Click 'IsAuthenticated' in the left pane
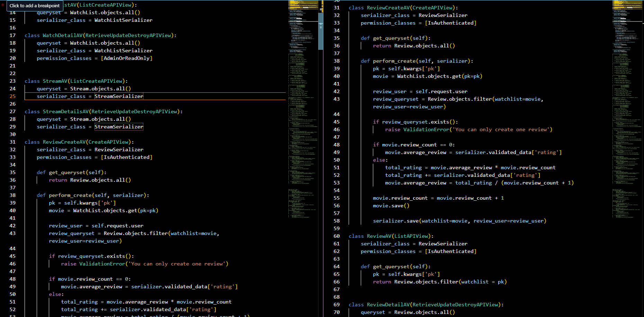Image resolution: width=644 pixels, height=317 pixels. 127,157
